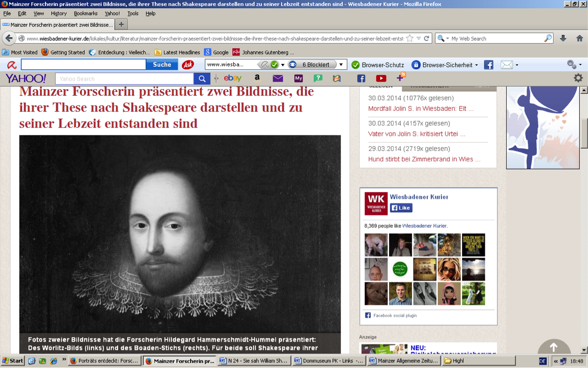This screenshot has width=588, height=368.
Task: Open the Tools menu
Action: 133,13
